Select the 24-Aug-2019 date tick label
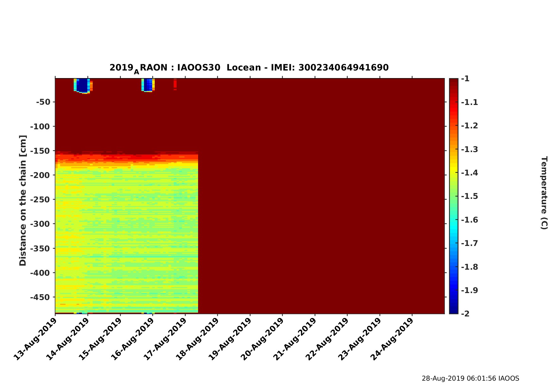 point(392,339)
